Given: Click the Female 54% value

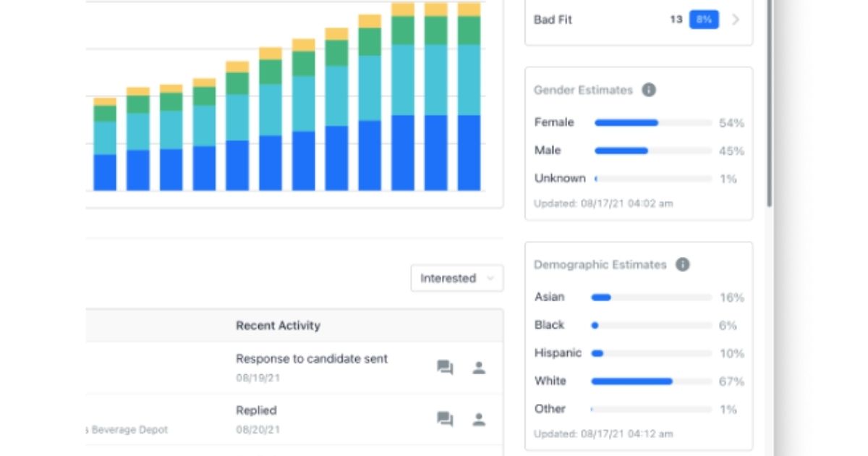Looking at the screenshot, I should (731, 124).
